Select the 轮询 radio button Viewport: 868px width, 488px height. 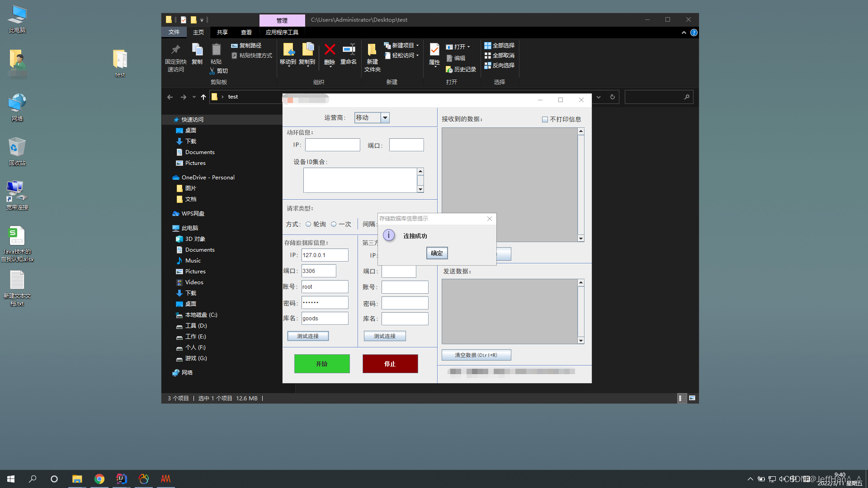308,224
